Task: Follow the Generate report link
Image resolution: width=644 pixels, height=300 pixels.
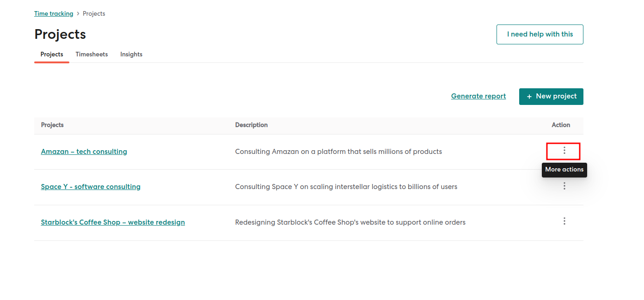Action: click(478, 96)
